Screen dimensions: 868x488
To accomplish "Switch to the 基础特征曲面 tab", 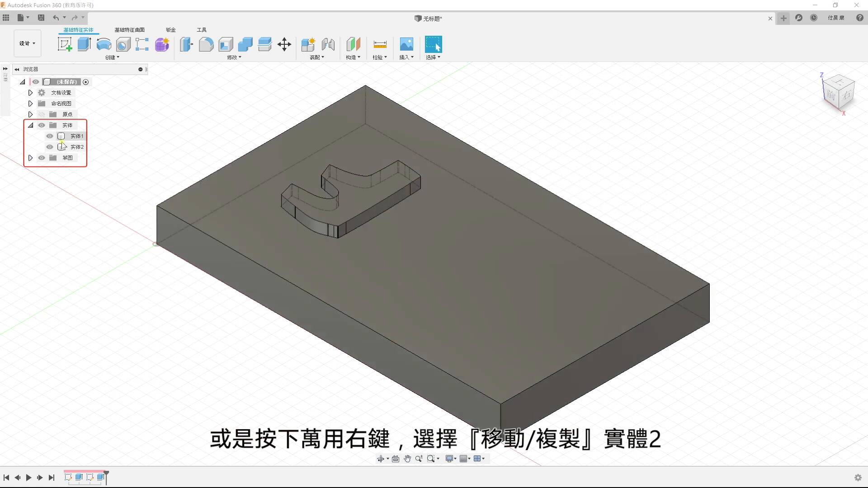I will pyautogui.click(x=129, y=30).
